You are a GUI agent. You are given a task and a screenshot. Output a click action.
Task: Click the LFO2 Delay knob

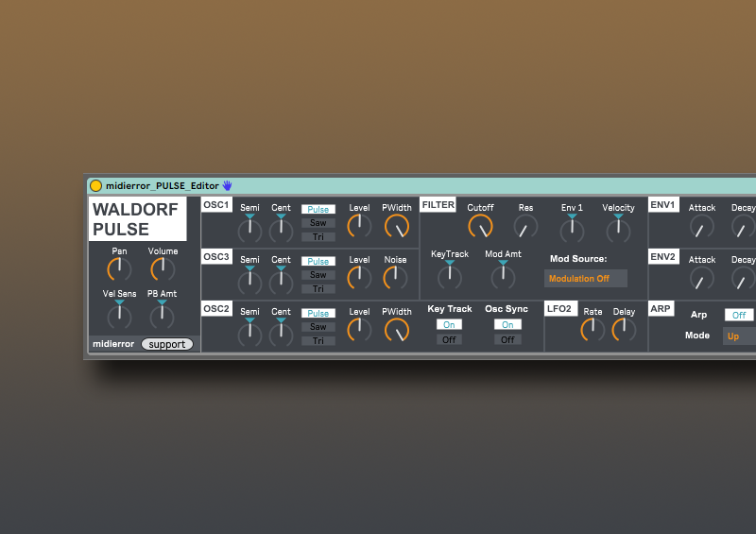point(624,330)
